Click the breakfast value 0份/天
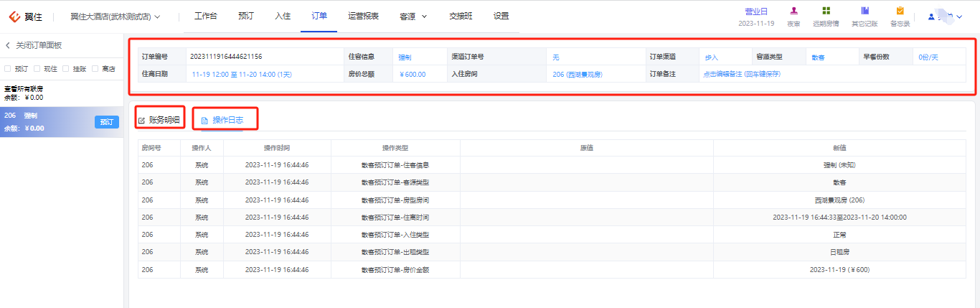Viewport: 980px width, 308px height. 928,57
